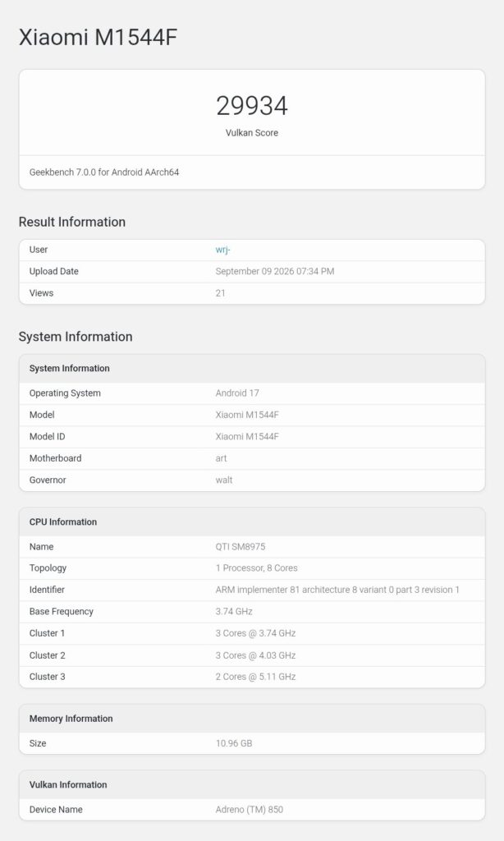Select the Cluster 1 label
This screenshot has width=504, height=841.
click(x=47, y=633)
